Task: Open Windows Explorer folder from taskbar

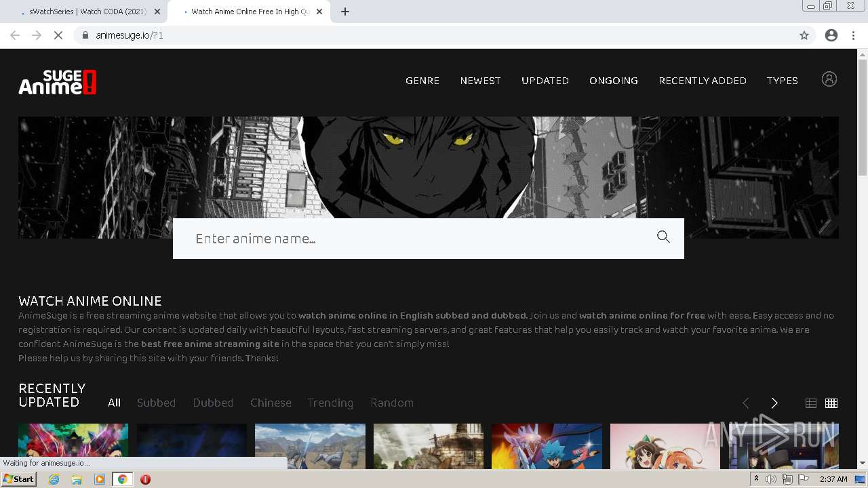Action: tap(77, 479)
